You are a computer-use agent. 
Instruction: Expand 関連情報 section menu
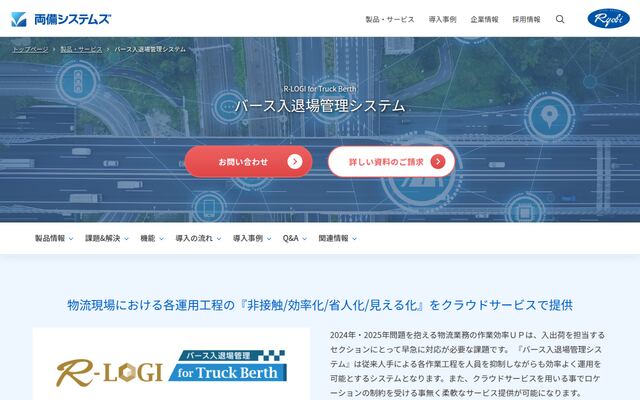[x=338, y=238]
